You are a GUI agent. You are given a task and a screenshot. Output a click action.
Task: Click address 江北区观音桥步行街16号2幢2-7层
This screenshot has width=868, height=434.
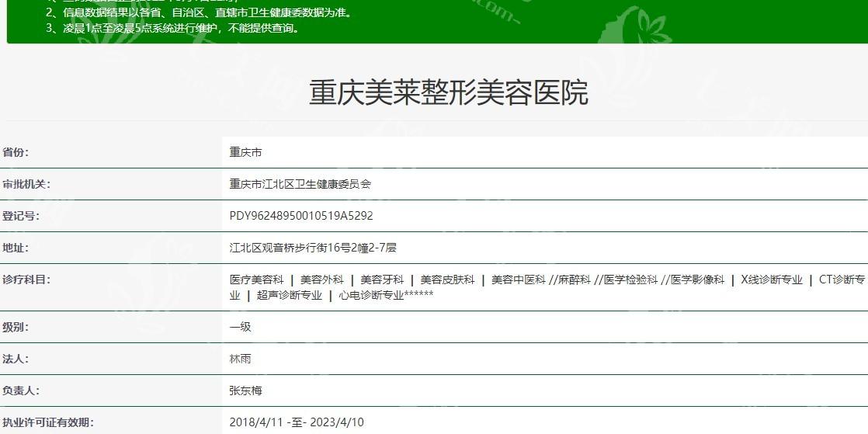click(314, 248)
